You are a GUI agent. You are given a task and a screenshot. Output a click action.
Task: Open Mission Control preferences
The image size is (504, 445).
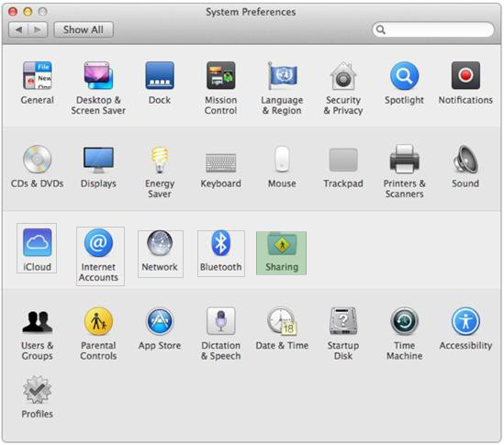[x=221, y=88]
